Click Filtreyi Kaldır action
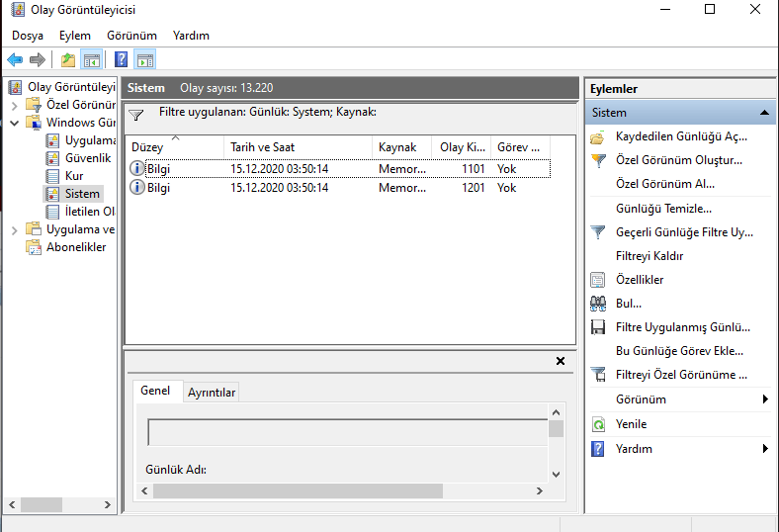Viewport: 779px width, 532px height. tap(649, 256)
